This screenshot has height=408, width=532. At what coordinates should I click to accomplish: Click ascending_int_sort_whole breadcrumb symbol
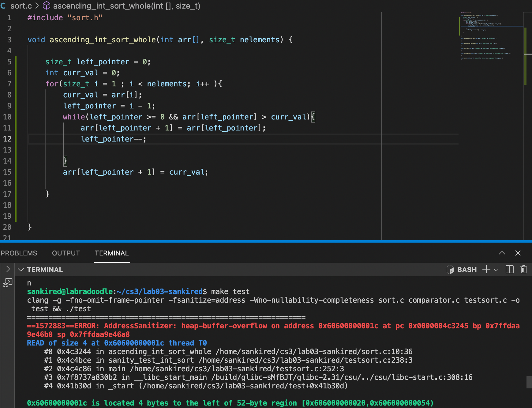tap(126, 6)
